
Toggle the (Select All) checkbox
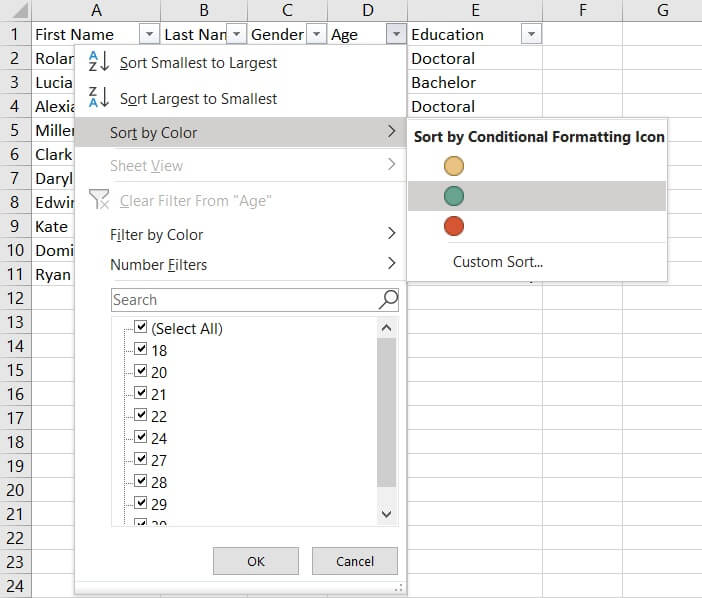[141, 328]
